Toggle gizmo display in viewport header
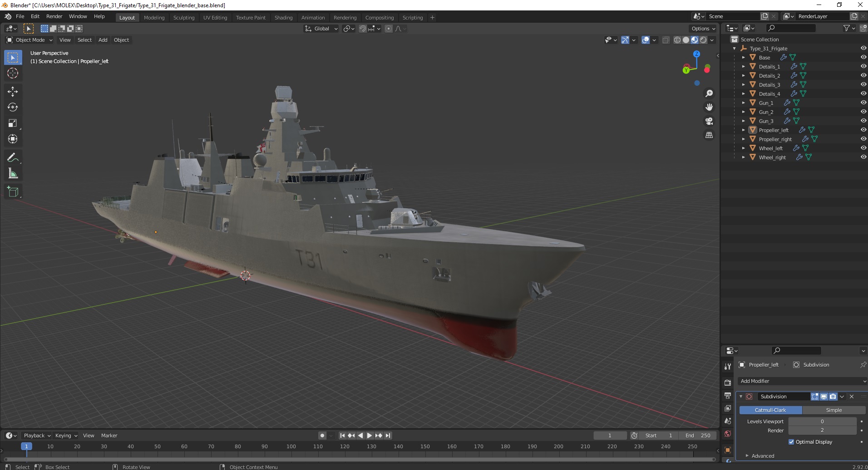The width and height of the screenshot is (868, 470). [x=625, y=40]
